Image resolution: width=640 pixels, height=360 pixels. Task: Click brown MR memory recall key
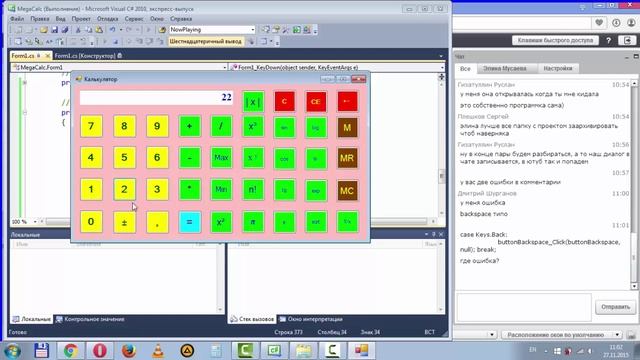347,158
